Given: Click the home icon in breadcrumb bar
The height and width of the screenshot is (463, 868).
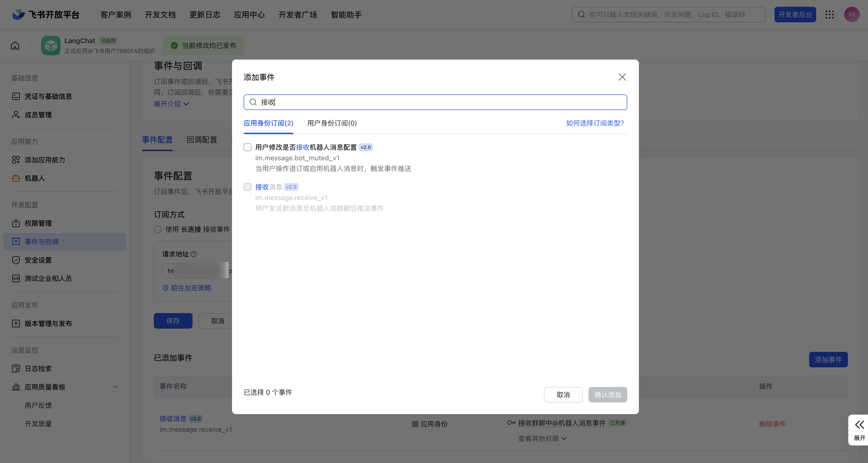Looking at the screenshot, I should [x=15, y=46].
